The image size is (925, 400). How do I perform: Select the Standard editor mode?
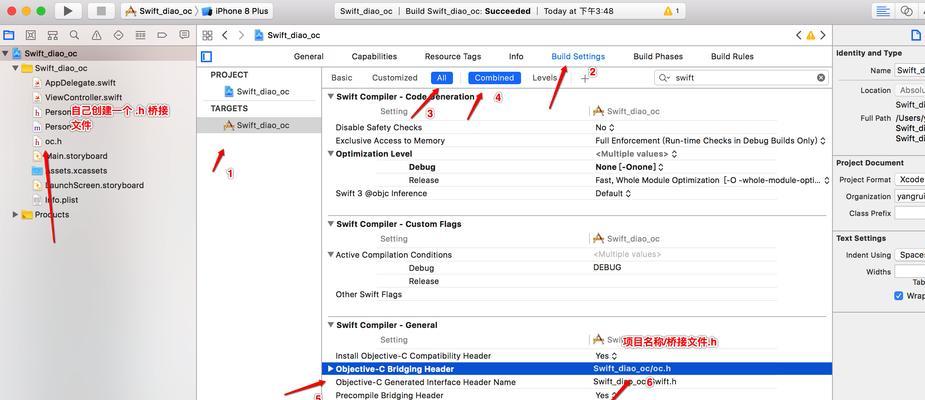(x=883, y=11)
